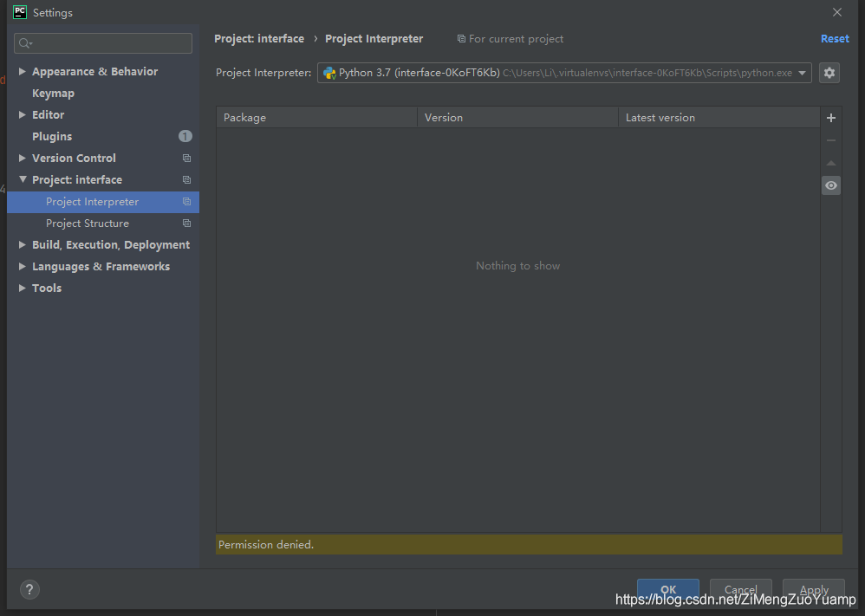Click the project-level icon beside Version Control
Screen dimensions: 865x616
[x=186, y=159]
